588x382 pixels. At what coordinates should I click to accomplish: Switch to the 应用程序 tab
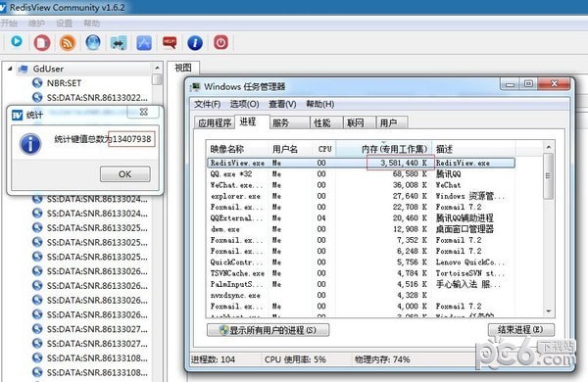pyautogui.click(x=215, y=123)
